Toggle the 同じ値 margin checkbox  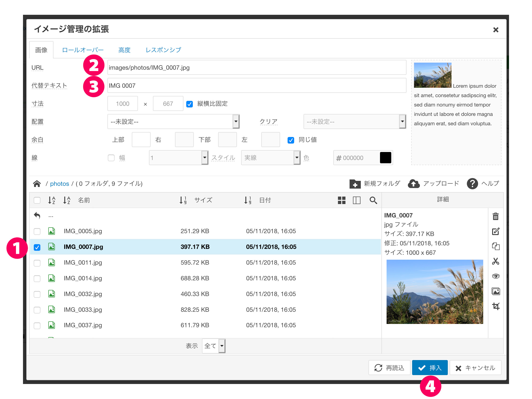[x=291, y=140]
